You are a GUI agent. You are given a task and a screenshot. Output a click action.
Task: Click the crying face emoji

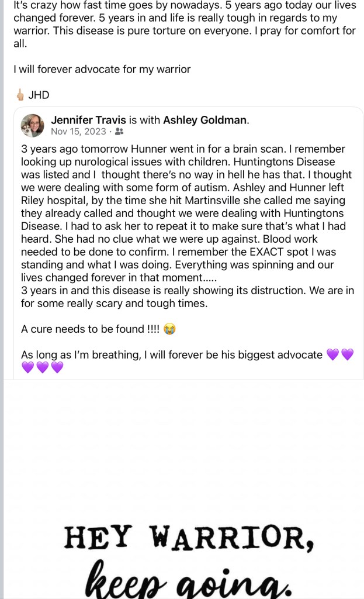coord(170,329)
